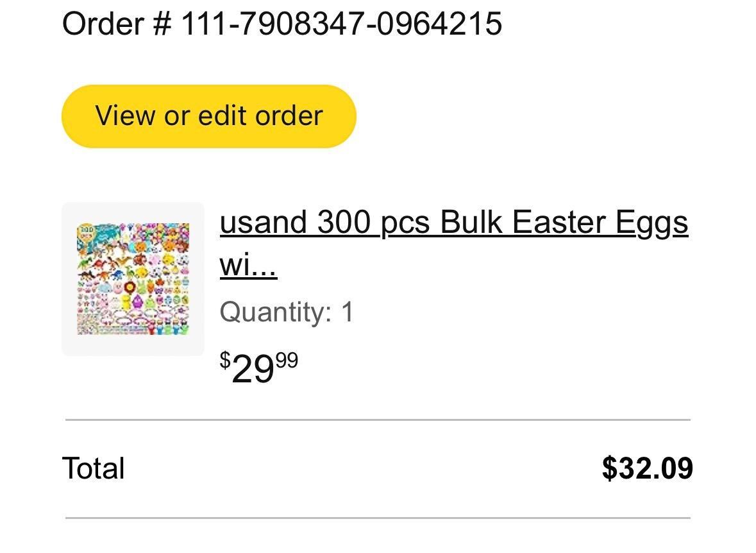Viewport: 756px width, 553px height.
Task: Click the Quantity: 1 text
Action: [286, 312]
